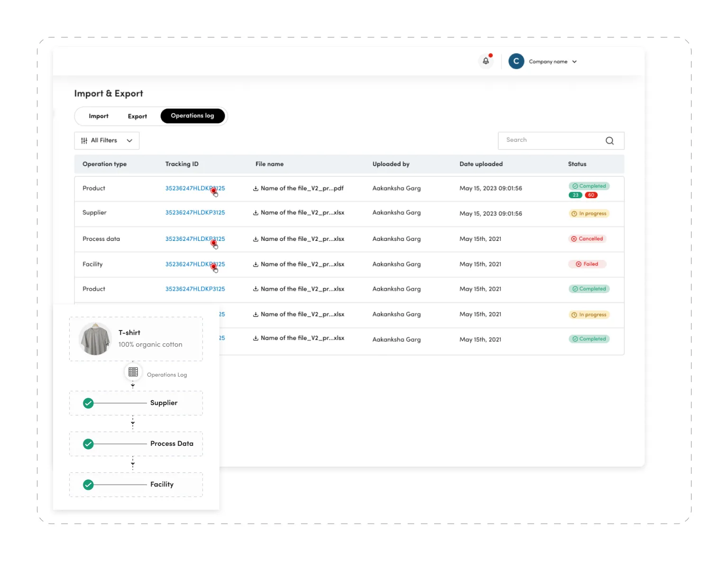This screenshot has width=728, height=561.
Task: Click the Completed badge in pdf Product row
Action: click(x=589, y=186)
